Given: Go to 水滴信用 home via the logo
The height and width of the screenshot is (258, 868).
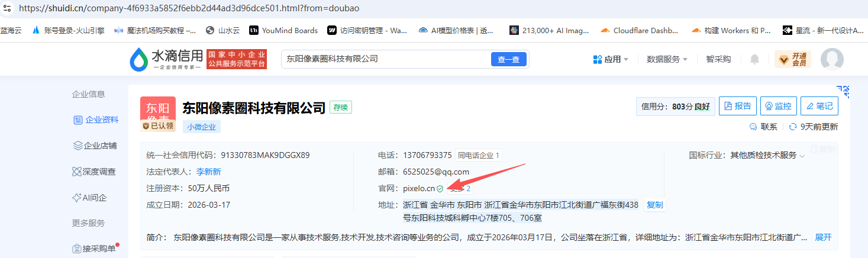Looking at the screenshot, I should click(x=166, y=59).
